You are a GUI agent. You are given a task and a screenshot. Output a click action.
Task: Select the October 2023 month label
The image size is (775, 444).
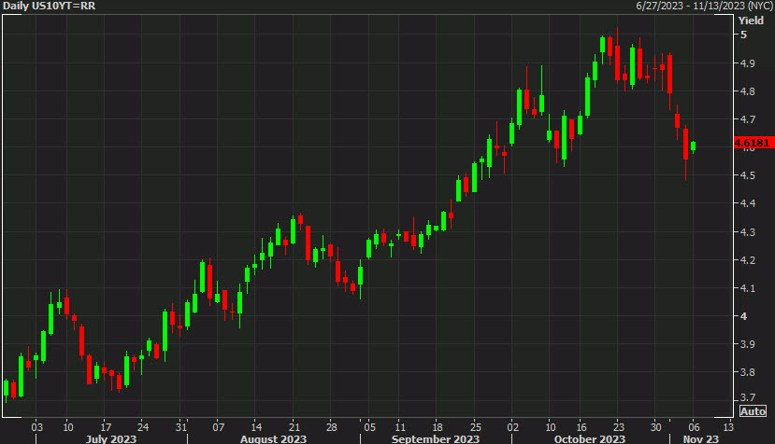tap(590, 439)
